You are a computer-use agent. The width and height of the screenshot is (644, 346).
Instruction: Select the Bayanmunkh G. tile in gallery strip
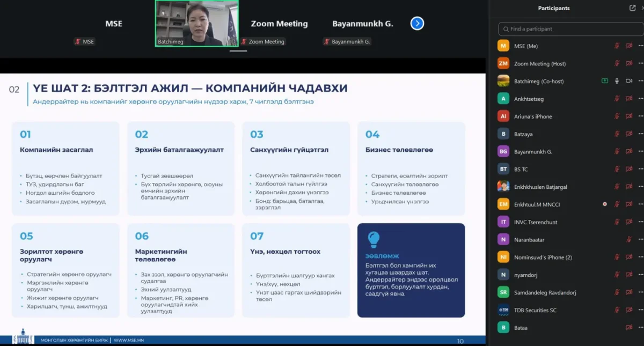[363, 24]
